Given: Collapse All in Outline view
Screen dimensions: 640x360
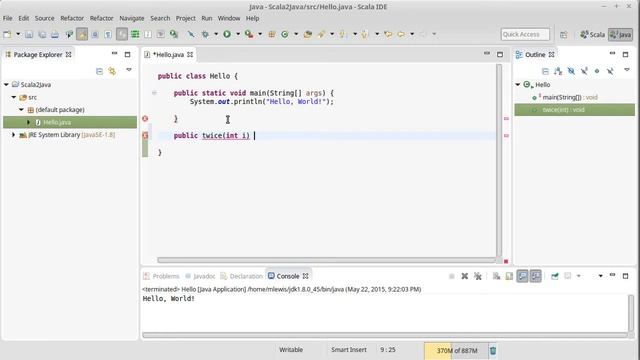Looking at the screenshot, I should [x=545, y=71].
